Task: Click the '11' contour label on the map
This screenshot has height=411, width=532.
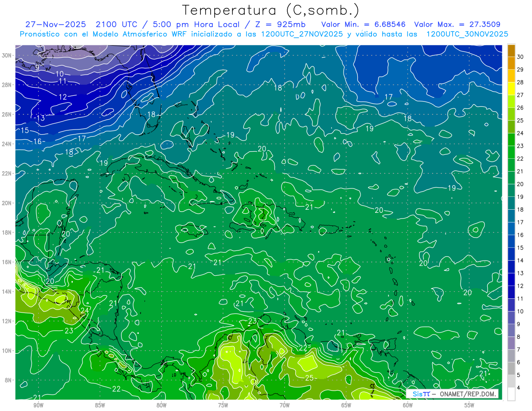Action: point(63,81)
